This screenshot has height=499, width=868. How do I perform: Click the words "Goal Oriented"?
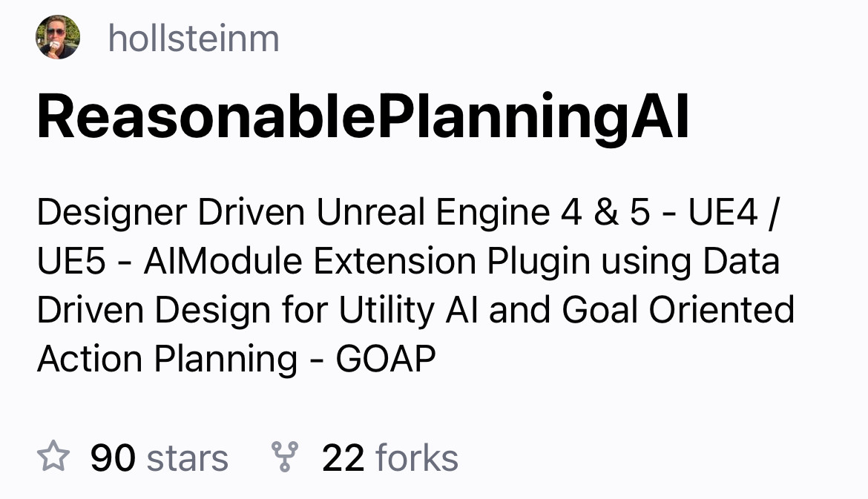[678, 310]
